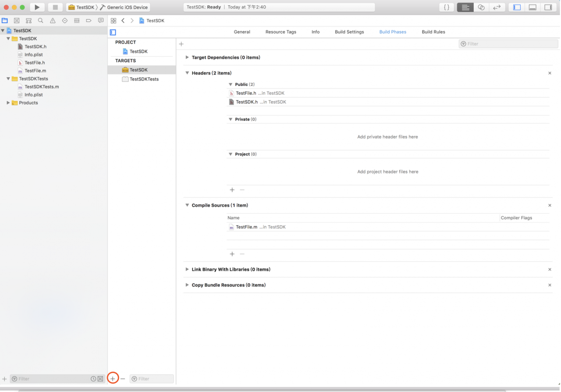The width and height of the screenshot is (561, 392).
Task: Switch to the assistant editor
Action: (x=481, y=7)
